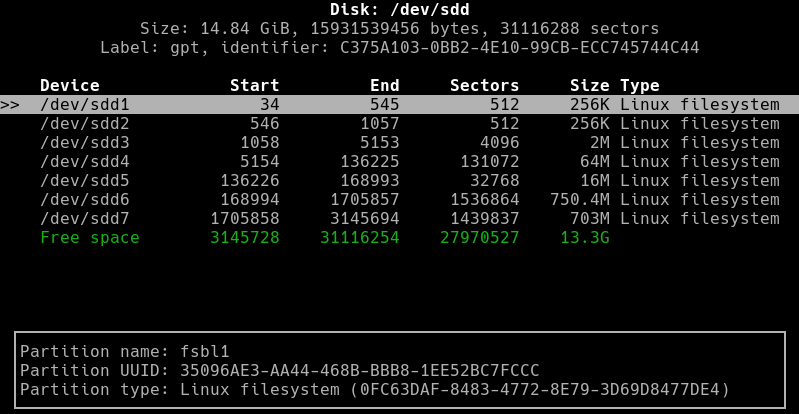This screenshot has height=414, width=799.
Task: Click the 14.84 GiB disk size line
Action: 400,29
